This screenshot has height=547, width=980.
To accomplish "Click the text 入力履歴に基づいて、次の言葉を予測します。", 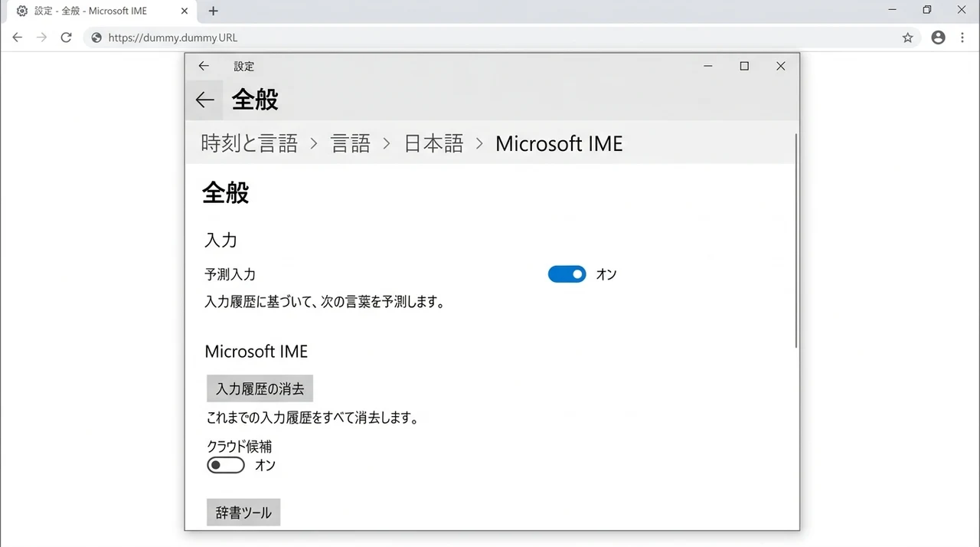I will (325, 302).
